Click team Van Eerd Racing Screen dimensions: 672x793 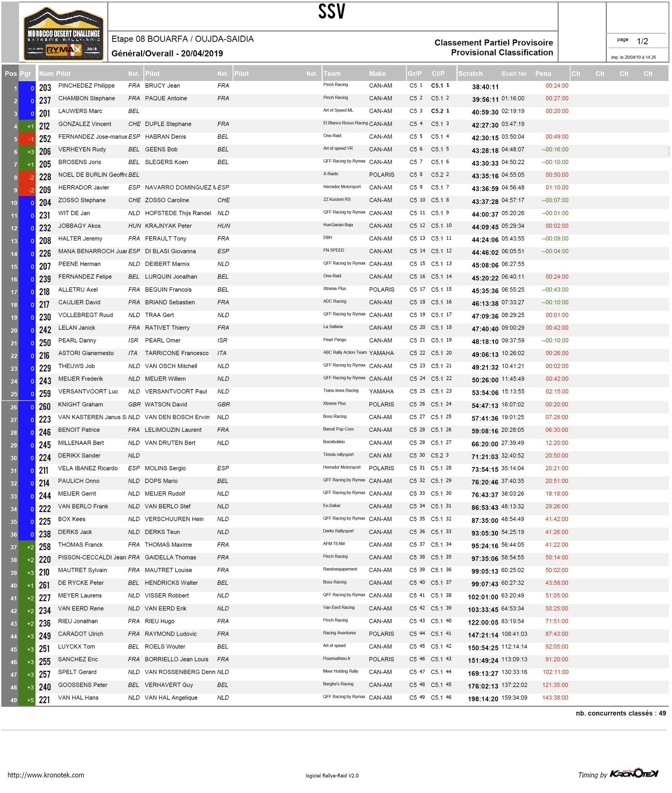339,608
